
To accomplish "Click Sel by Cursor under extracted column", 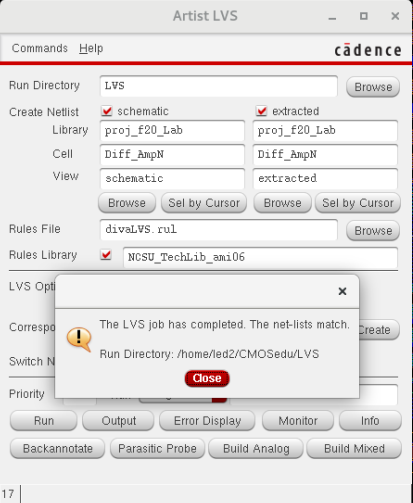I will [358, 203].
